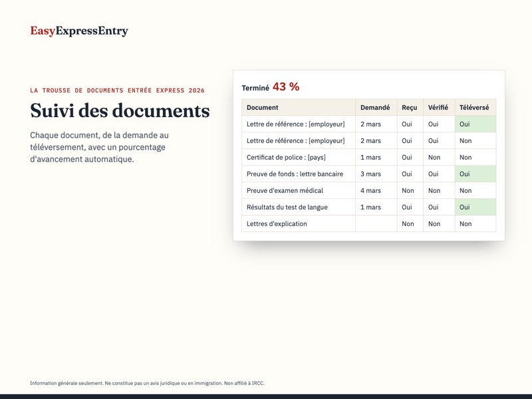Click Téléversé 'Non' in the Certificat de police row
Image resolution: width=532 pixels, height=399 pixels.
pos(475,157)
